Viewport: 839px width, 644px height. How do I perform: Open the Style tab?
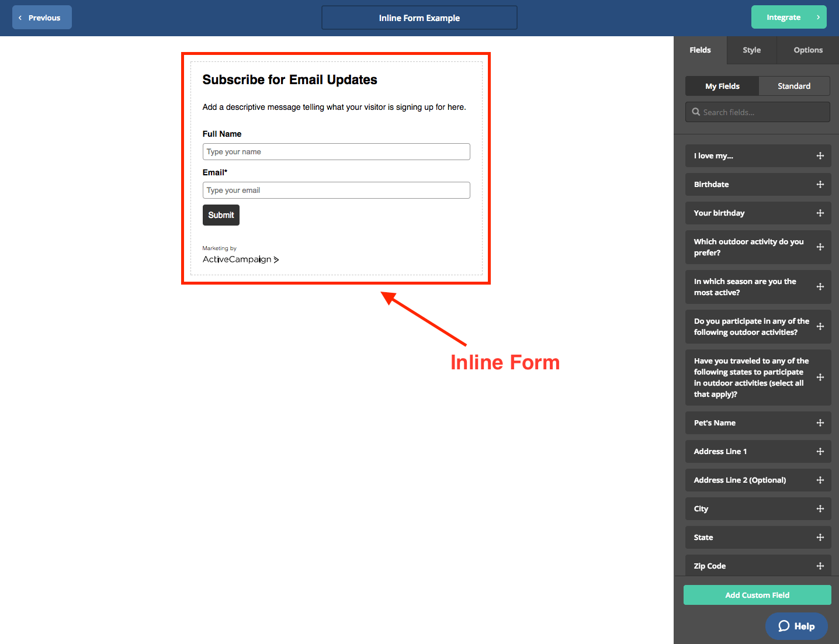tap(751, 50)
